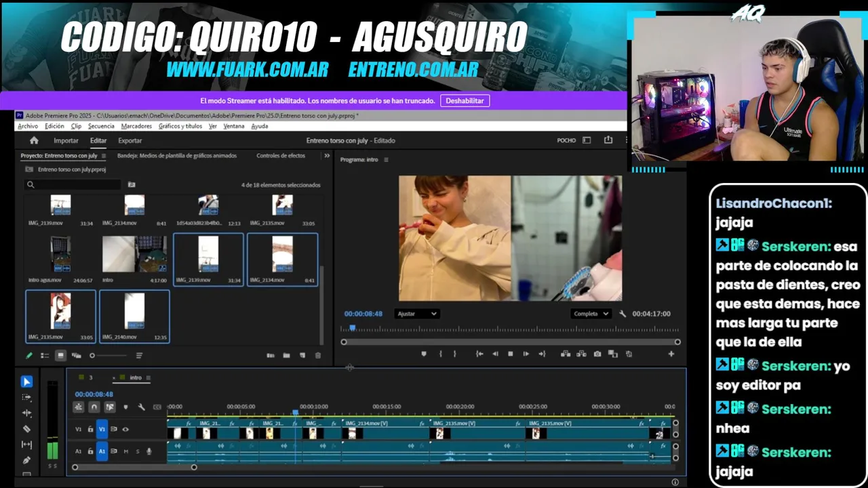The width and height of the screenshot is (868, 488).
Task: Solo the A1 audio track
Action: point(138,451)
